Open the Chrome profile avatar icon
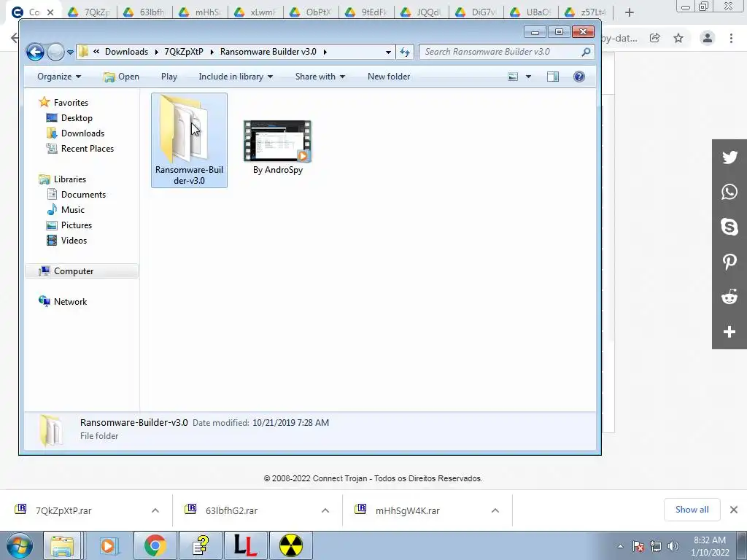This screenshot has width=747, height=560. tap(708, 38)
